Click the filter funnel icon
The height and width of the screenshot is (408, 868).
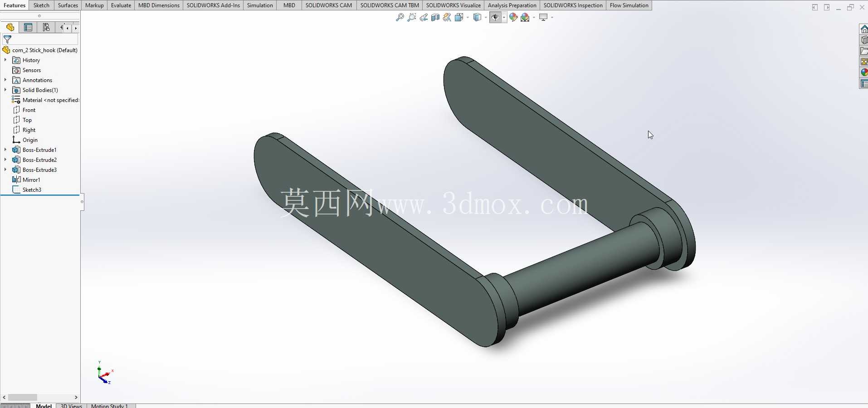pyautogui.click(x=7, y=39)
